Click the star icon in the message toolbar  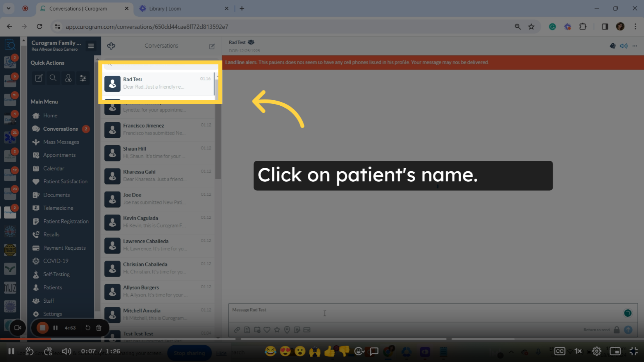pyautogui.click(x=277, y=330)
